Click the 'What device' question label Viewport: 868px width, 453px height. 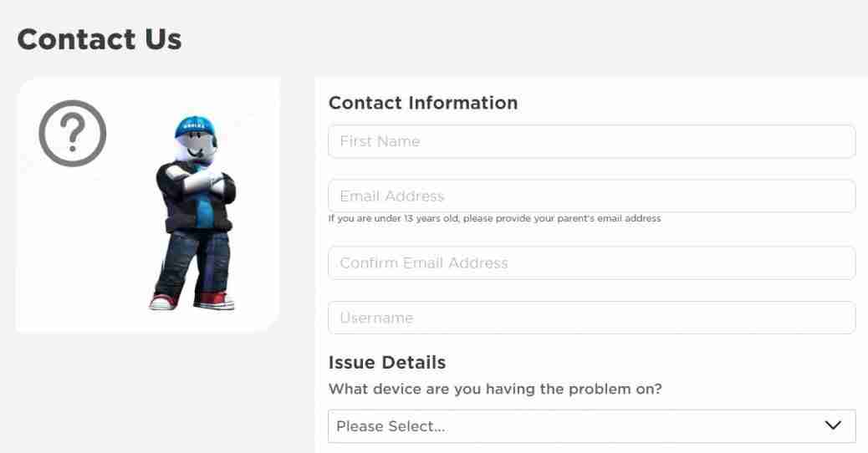click(x=495, y=389)
